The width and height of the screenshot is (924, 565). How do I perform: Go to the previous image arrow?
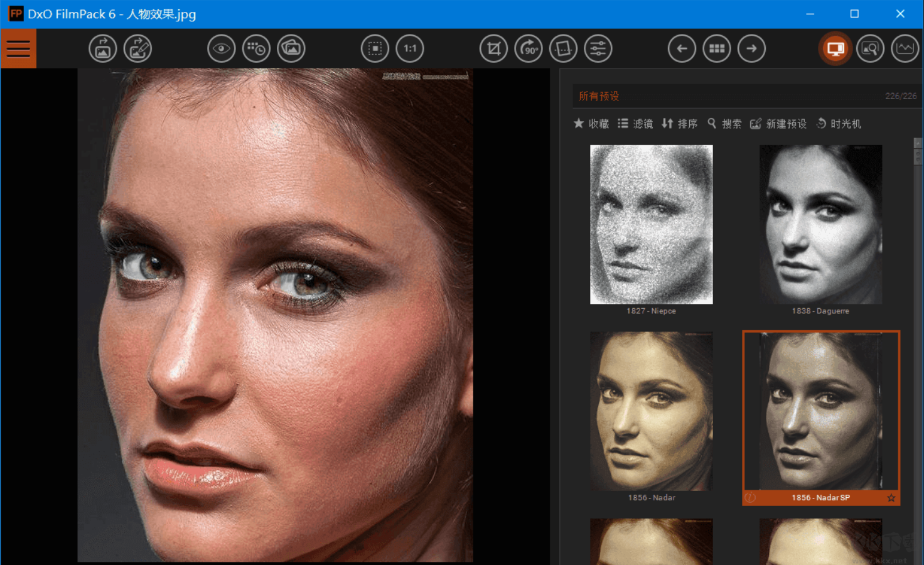[682, 48]
